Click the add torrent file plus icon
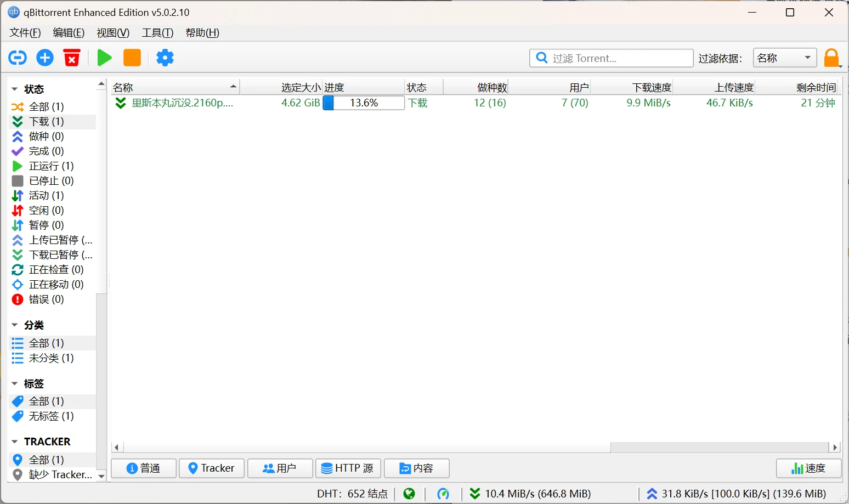Viewport: 849px width, 504px height. 45,58
